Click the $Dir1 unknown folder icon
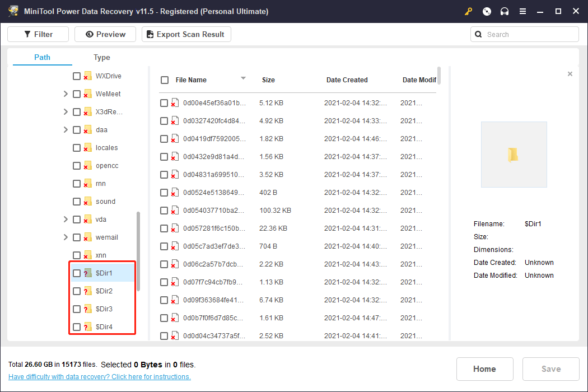Image resolution: width=588 pixels, height=392 pixels. [x=88, y=273]
